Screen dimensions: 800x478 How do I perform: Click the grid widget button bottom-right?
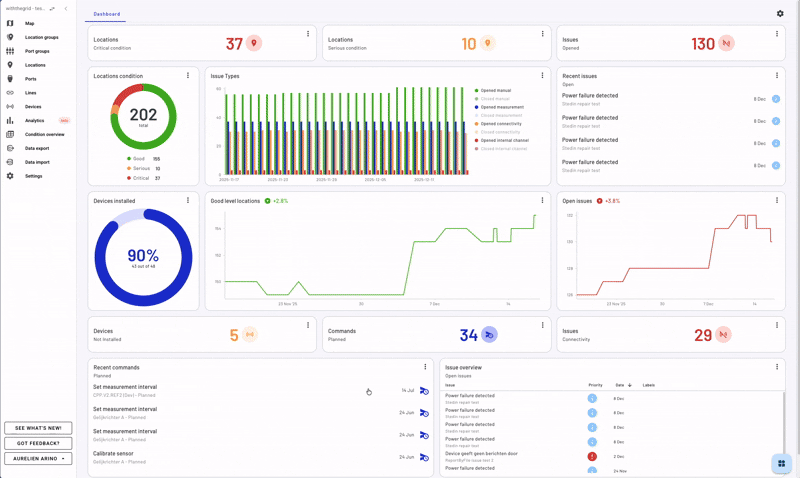click(x=781, y=463)
